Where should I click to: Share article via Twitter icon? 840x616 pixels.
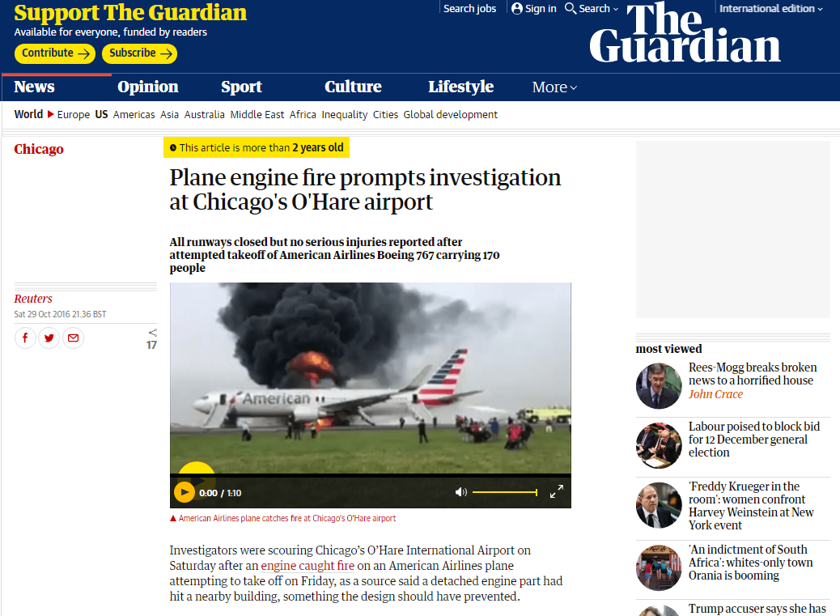(x=49, y=338)
